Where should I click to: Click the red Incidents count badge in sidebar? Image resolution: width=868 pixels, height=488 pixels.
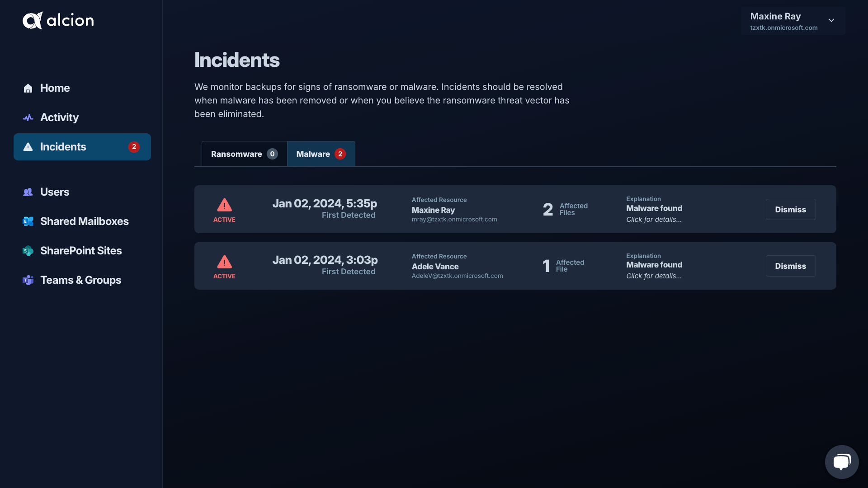click(134, 147)
